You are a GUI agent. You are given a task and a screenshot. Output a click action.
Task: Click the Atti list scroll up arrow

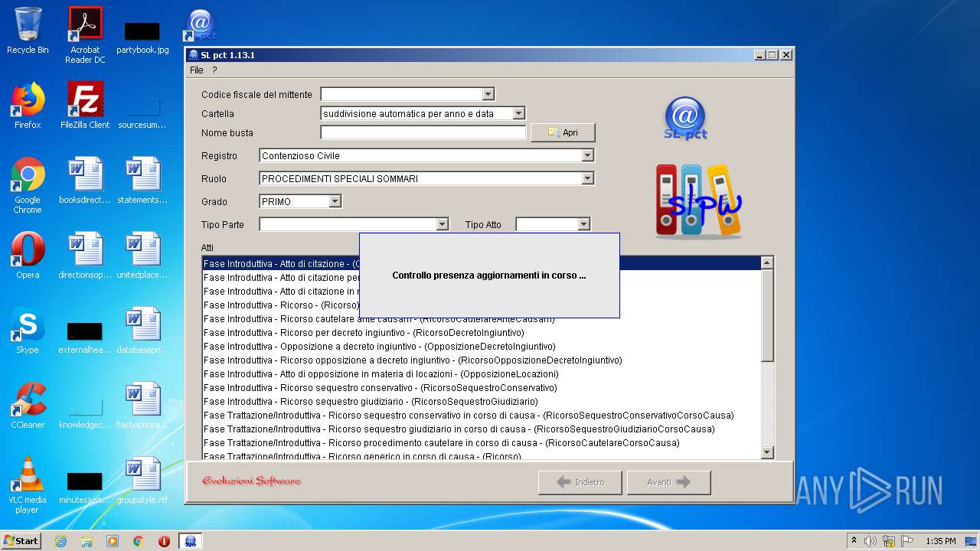click(x=767, y=262)
